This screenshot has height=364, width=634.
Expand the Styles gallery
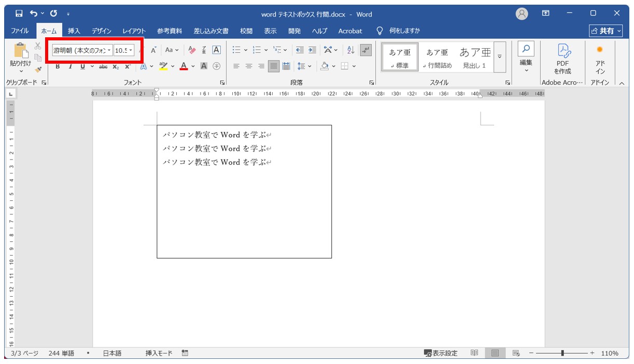(x=500, y=56)
